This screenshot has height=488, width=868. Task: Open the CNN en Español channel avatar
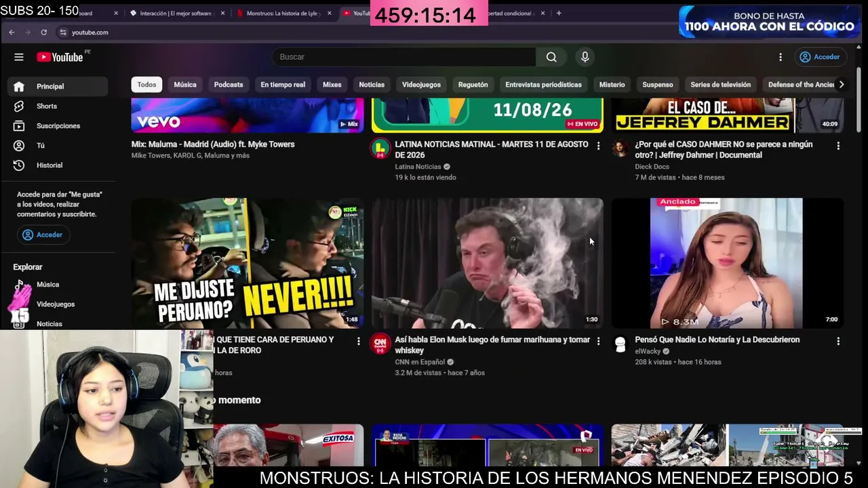pos(380,344)
